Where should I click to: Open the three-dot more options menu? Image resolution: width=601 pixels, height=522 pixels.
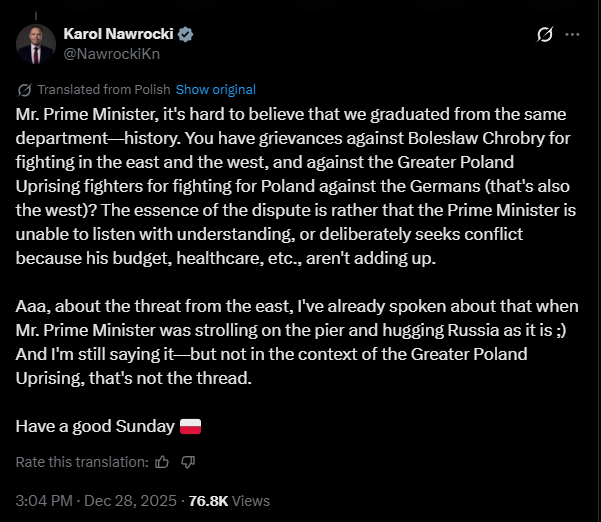573,35
